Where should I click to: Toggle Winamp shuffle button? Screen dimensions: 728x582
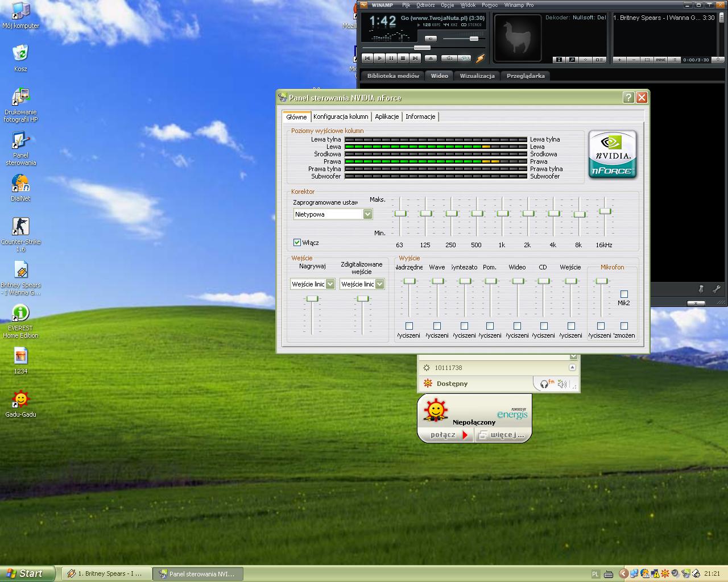[x=449, y=58]
